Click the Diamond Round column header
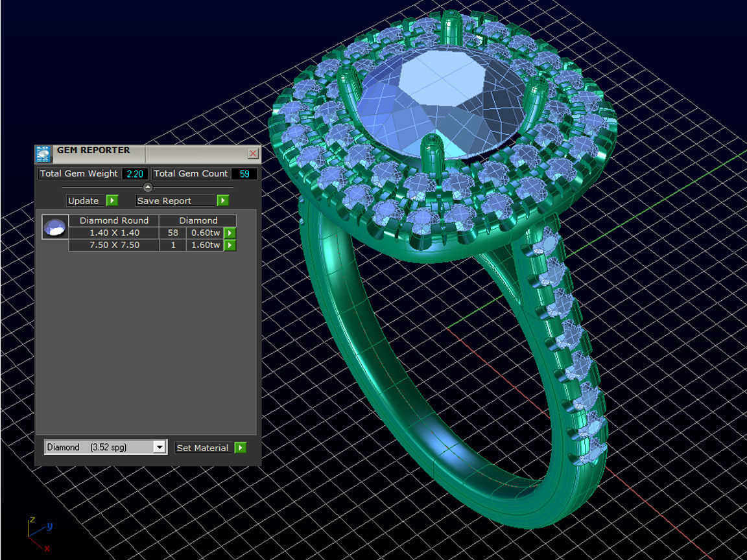The height and width of the screenshot is (560, 747). coord(114,220)
